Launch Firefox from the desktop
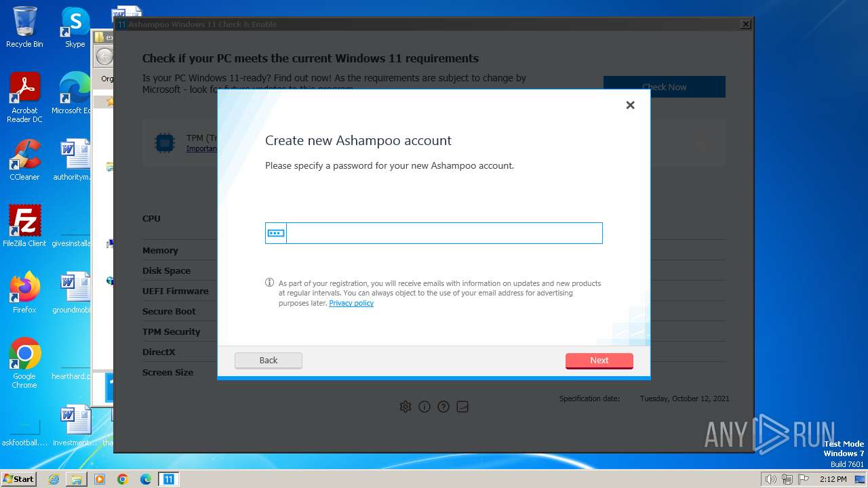Image resolution: width=868 pixels, height=488 pixels. pos(24,293)
